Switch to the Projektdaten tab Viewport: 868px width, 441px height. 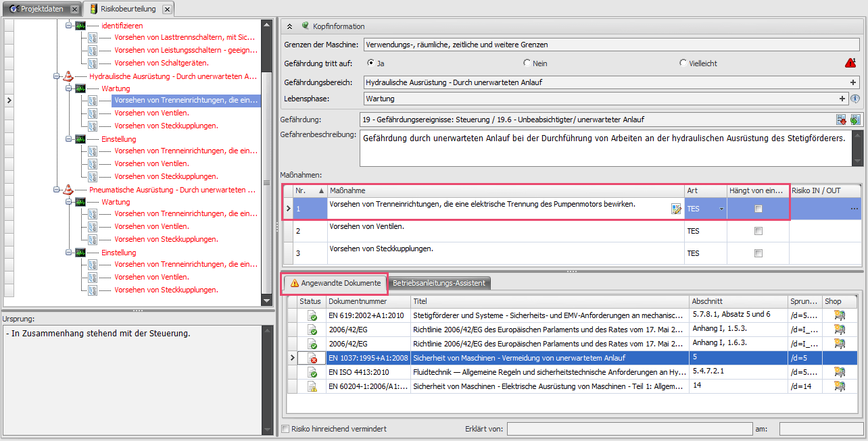tap(39, 9)
